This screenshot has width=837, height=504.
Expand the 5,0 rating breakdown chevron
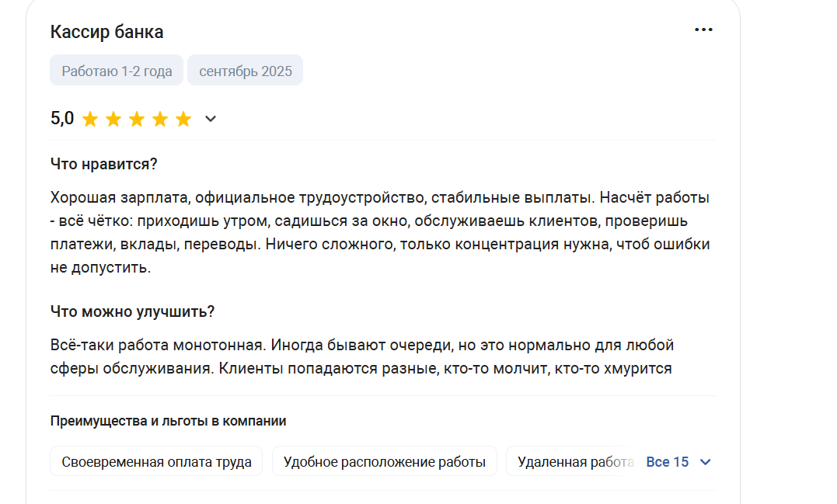click(x=211, y=119)
